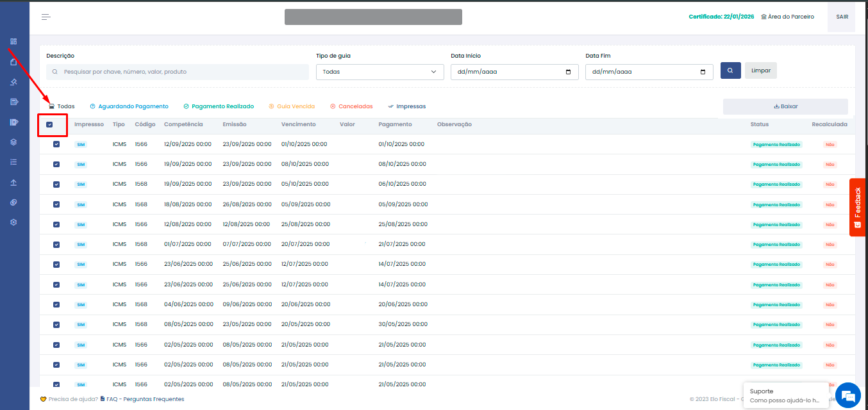Viewport: 868px width, 410px height.
Task: Uncheck row with Competência 04/06/2025
Action: click(x=56, y=304)
